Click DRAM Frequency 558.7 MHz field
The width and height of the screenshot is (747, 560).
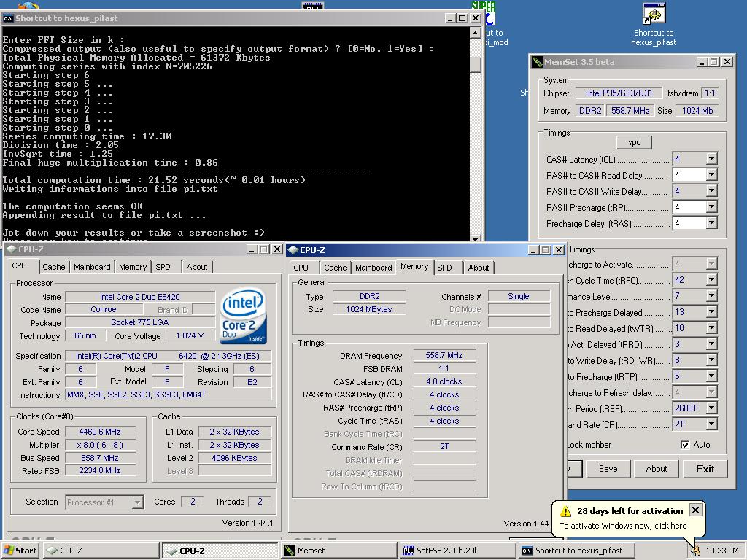[444, 355]
